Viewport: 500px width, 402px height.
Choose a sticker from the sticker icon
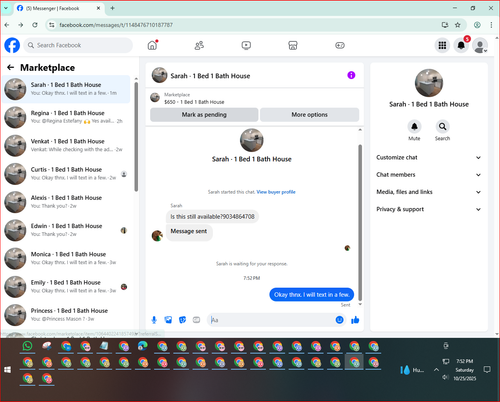182,320
